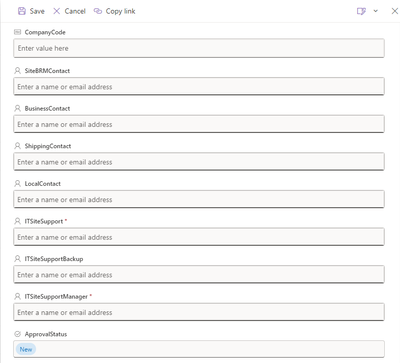
Task: Open the ApprovalStatus choice dropdown
Action: coord(199,349)
